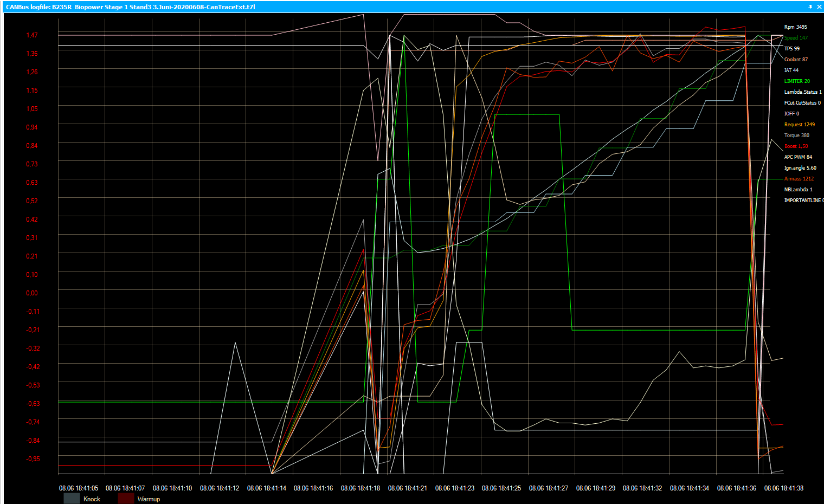Click the 1,05 y-axis value
This screenshot has width=824, height=504.
pos(32,109)
